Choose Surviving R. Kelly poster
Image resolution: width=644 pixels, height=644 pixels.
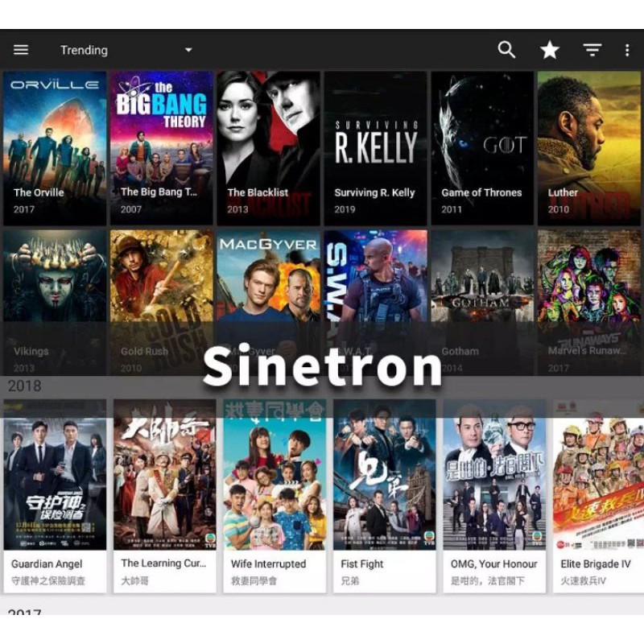pyautogui.click(x=376, y=148)
